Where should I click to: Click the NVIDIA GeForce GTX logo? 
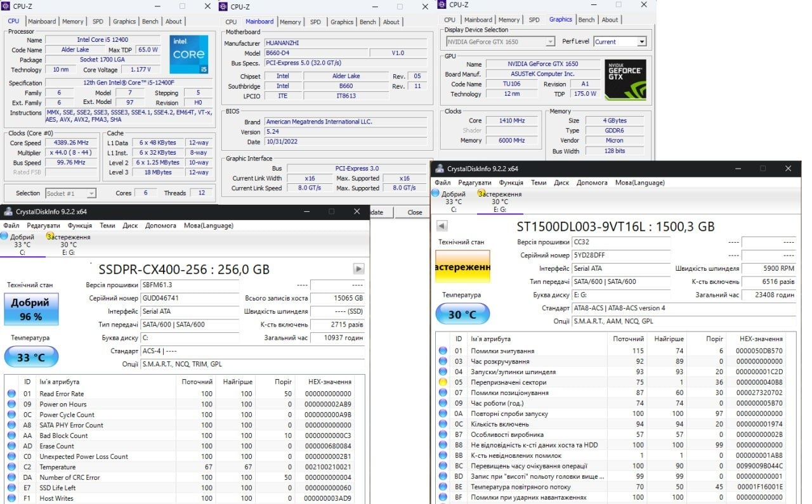pos(625,80)
